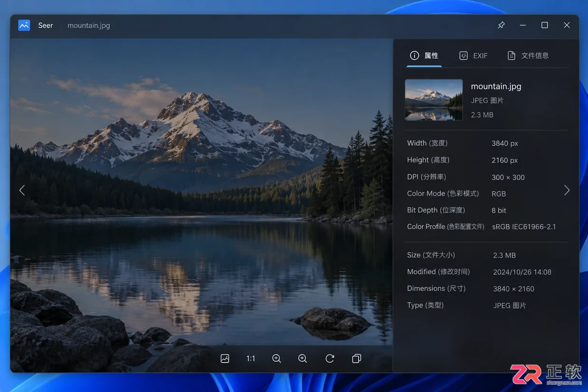Screen dimensions: 588x392
Task: Go to the next image arrow
Action: coord(567,190)
